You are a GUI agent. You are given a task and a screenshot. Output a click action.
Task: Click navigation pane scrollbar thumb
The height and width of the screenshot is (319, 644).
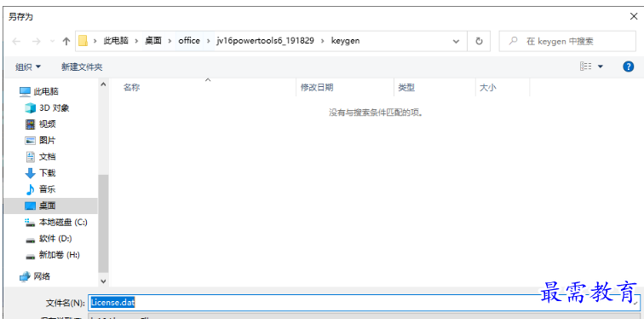[x=103, y=223]
